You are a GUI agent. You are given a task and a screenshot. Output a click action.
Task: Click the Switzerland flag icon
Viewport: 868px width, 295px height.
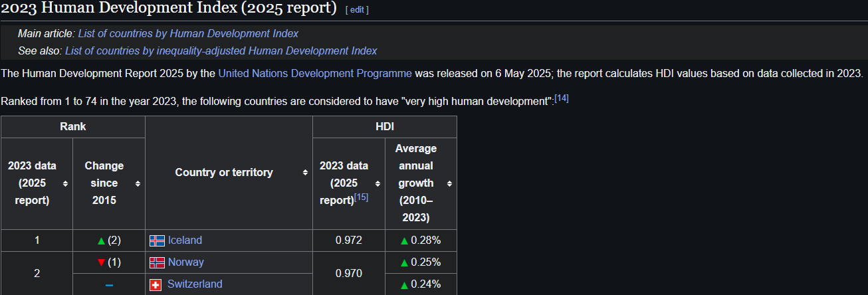pos(156,284)
